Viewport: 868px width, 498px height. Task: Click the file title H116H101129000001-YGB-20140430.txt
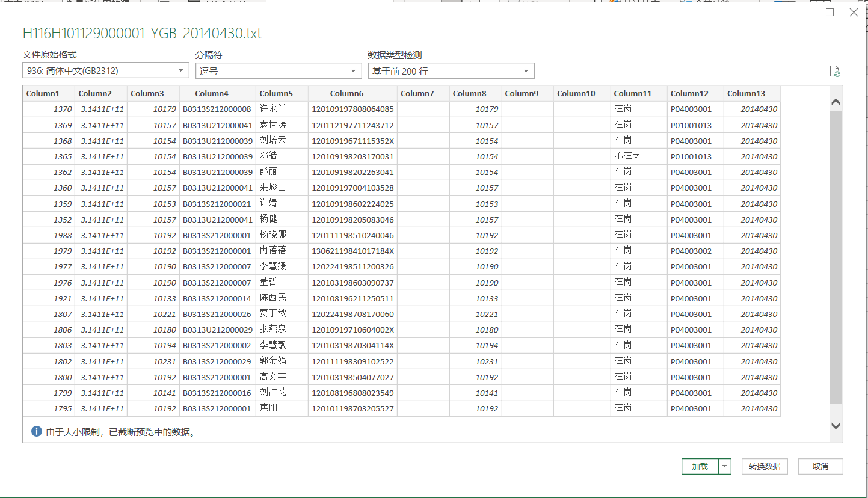(x=142, y=33)
